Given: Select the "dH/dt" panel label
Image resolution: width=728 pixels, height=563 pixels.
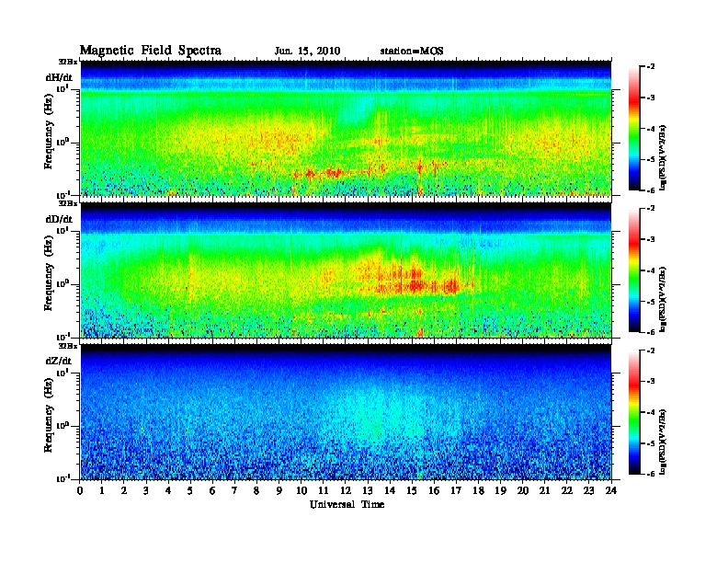Looking at the screenshot, I should [60, 77].
